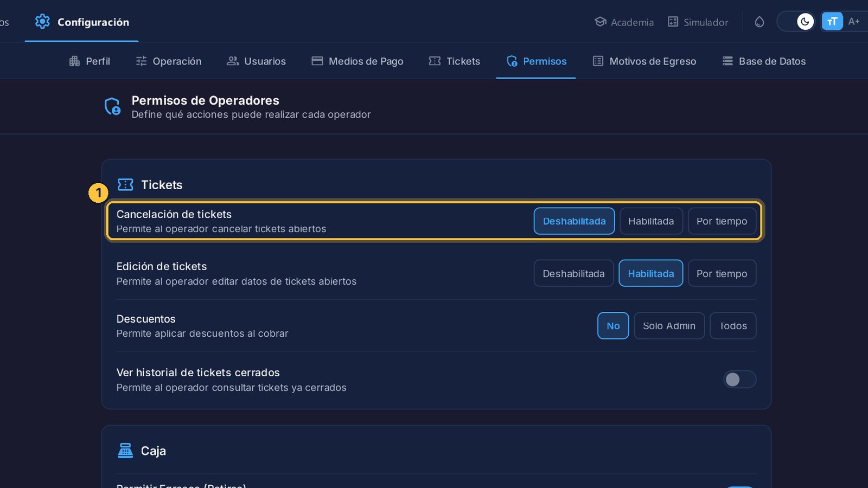The width and height of the screenshot is (868, 488).
Task: Enable Ver historial de tickets cerrados switch
Action: pyautogui.click(x=739, y=380)
